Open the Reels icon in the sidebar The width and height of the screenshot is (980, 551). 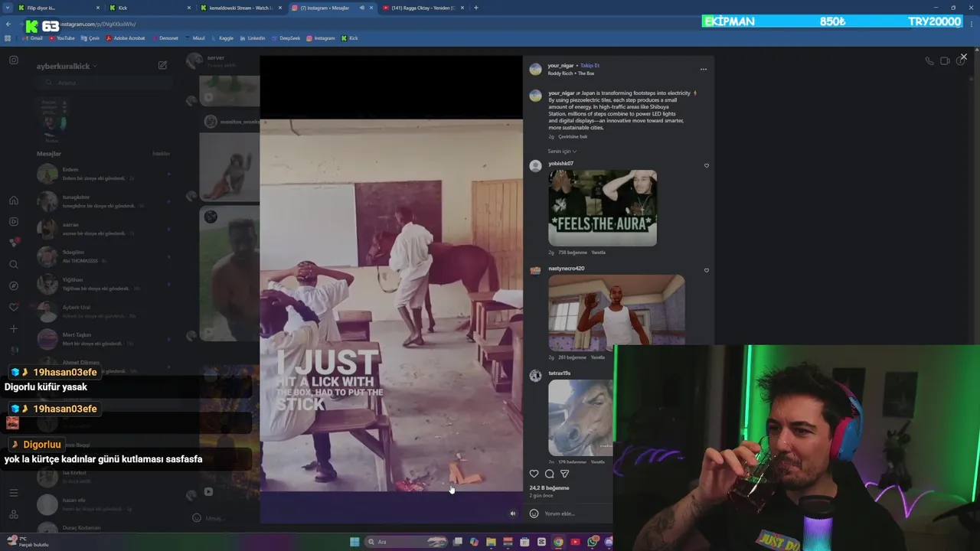coord(14,222)
